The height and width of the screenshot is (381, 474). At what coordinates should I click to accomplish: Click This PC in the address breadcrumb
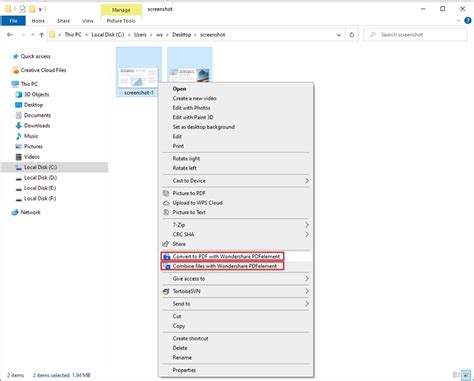pos(73,35)
